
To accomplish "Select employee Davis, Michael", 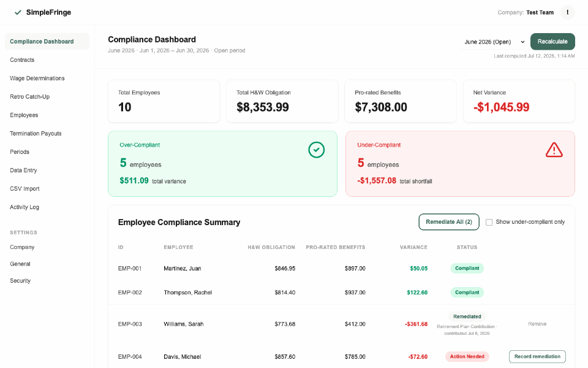I will 183,357.
